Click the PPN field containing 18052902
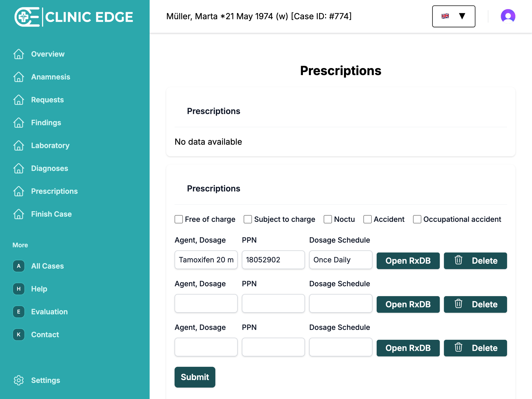Image resolution: width=532 pixels, height=399 pixels. click(273, 260)
